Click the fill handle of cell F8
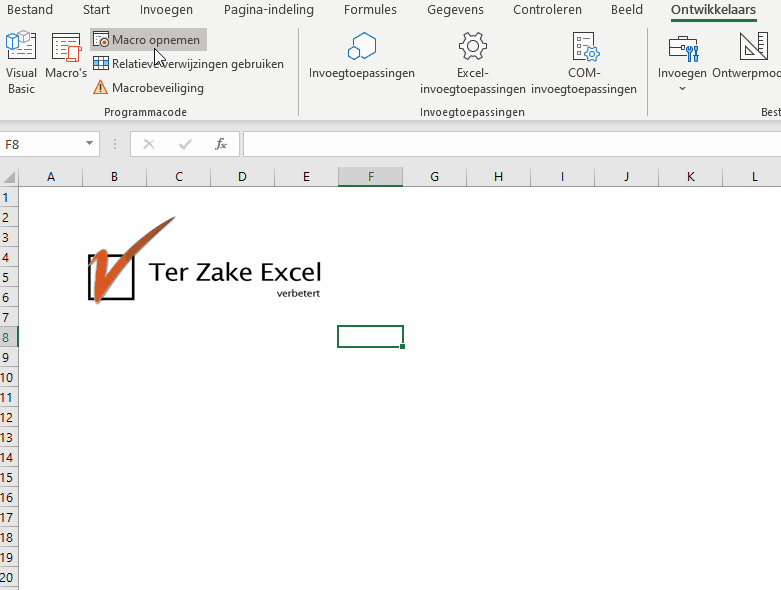 402,347
